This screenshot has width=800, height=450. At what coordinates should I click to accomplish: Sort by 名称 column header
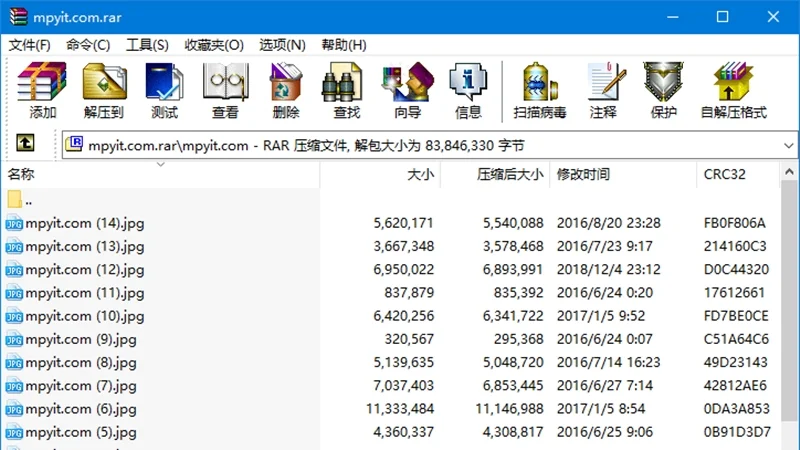tap(160, 174)
